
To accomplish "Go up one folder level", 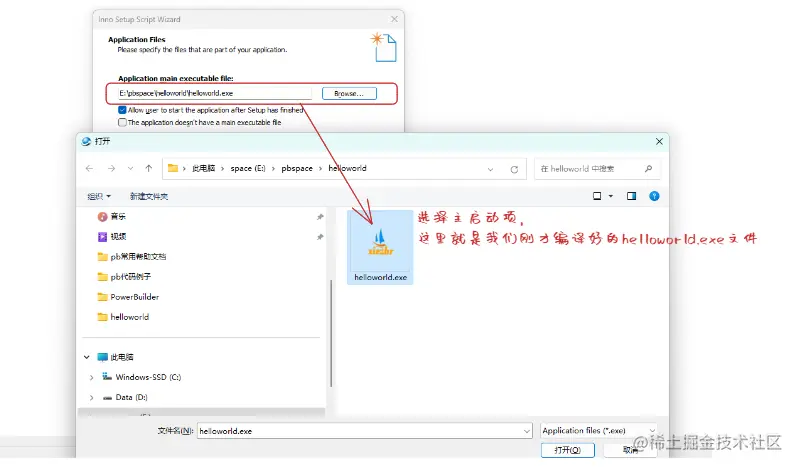I will pyautogui.click(x=148, y=169).
